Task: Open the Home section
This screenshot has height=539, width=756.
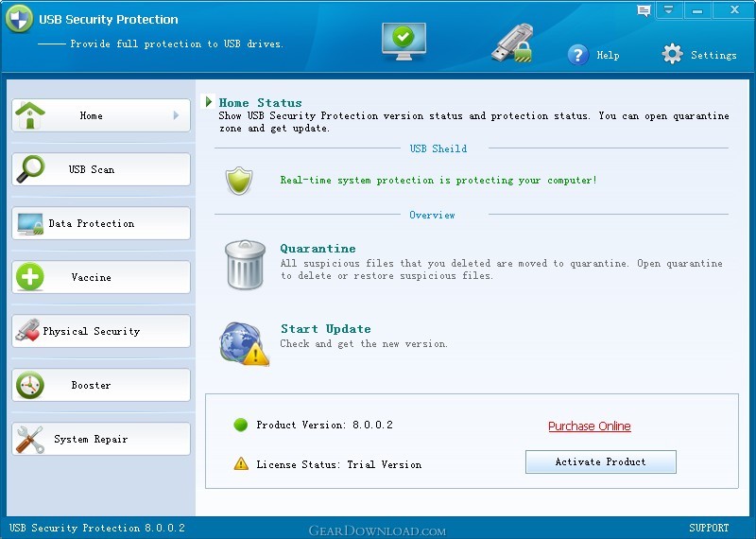Action: pos(101,115)
